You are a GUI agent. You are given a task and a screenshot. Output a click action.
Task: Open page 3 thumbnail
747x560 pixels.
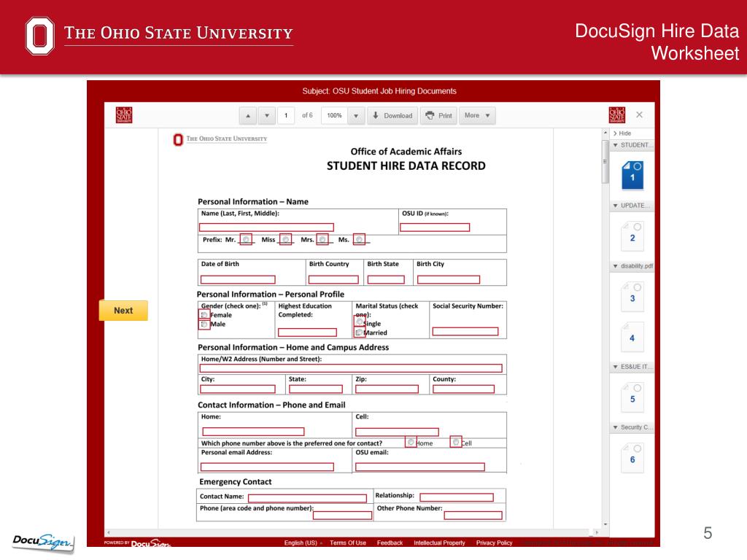[x=632, y=297]
